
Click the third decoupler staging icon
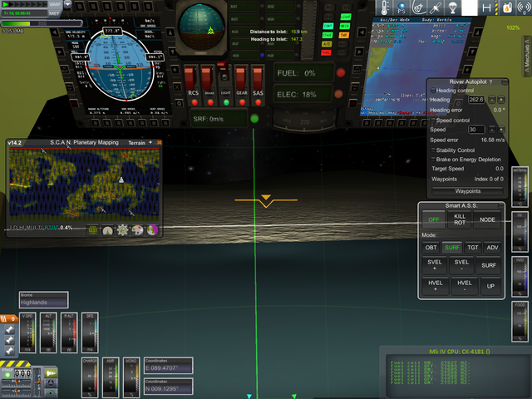9,350
